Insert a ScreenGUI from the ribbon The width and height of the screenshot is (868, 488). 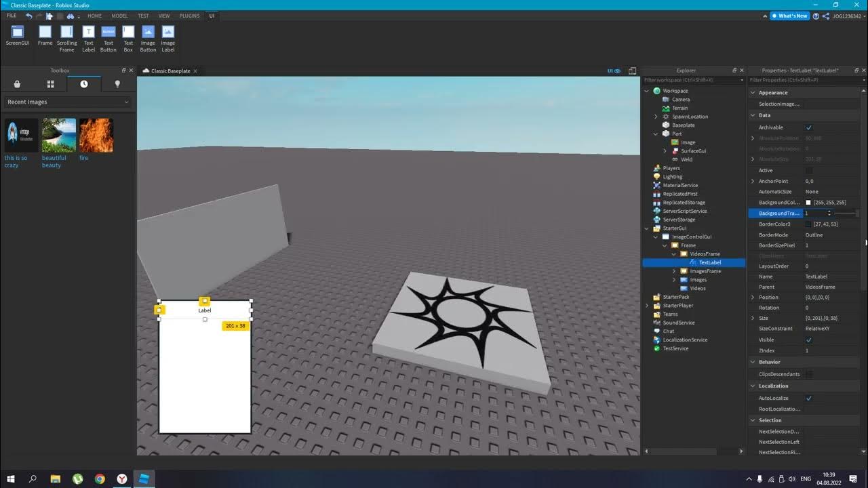coord(18,37)
